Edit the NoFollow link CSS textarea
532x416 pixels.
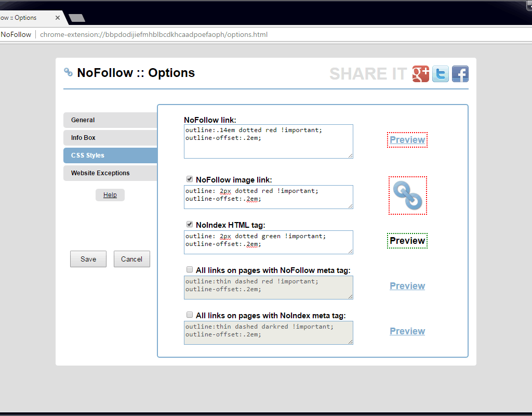[268, 141]
